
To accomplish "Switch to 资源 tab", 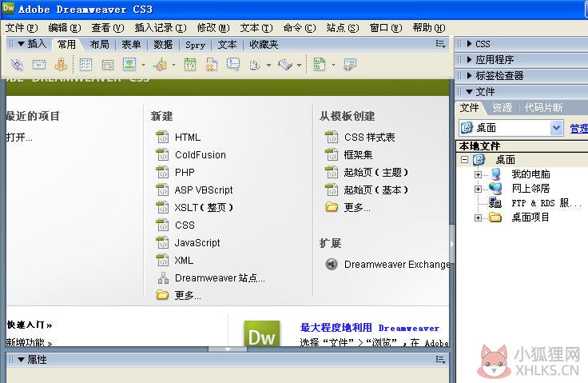I will (503, 108).
